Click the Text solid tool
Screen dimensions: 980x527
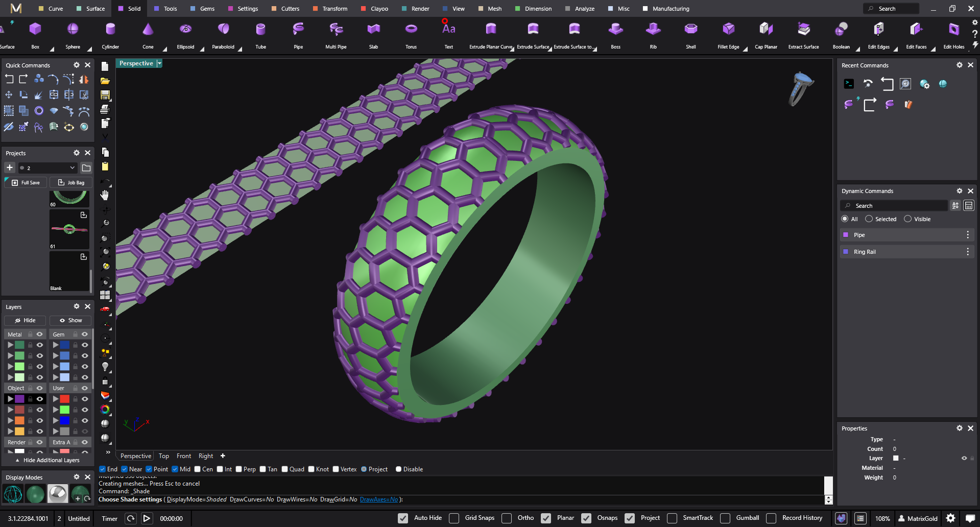click(x=448, y=30)
